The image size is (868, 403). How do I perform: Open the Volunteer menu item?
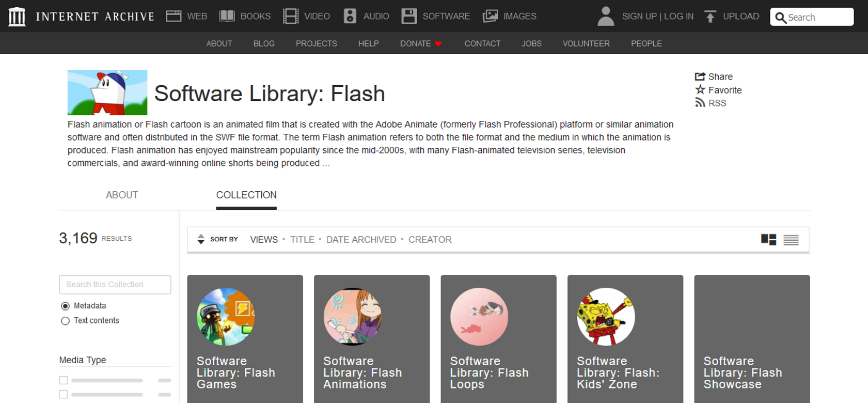coord(586,43)
